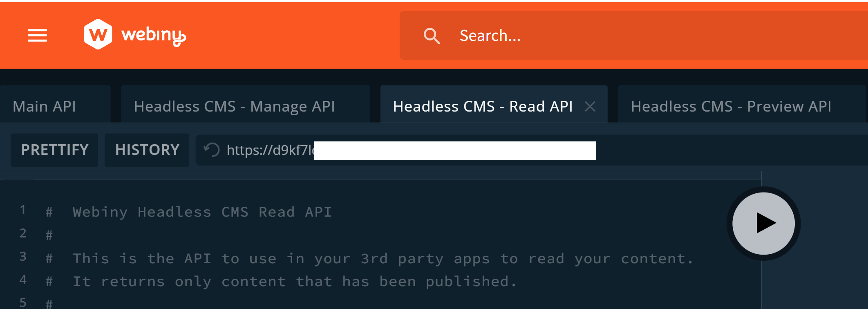Viewport: 868px width, 309px height.
Task: Open the query HISTORY
Action: point(147,150)
